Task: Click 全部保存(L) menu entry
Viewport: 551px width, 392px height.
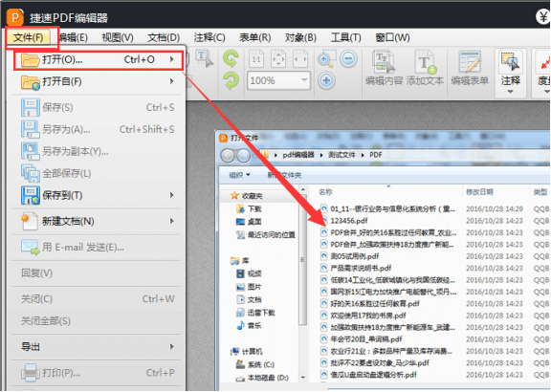Action: 98,173
